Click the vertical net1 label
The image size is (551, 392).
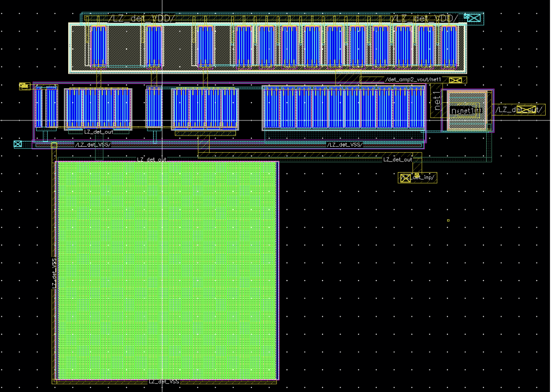click(437, 101)
